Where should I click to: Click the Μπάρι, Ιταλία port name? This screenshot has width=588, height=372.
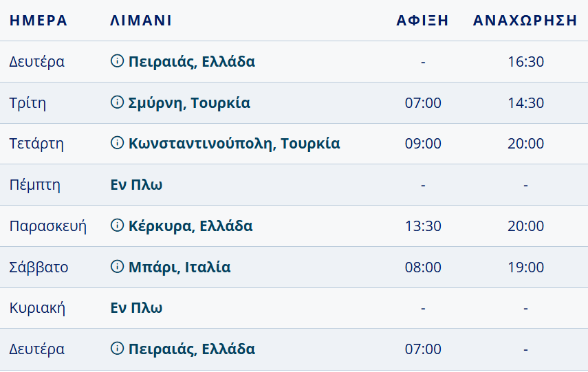coord(179,267)
